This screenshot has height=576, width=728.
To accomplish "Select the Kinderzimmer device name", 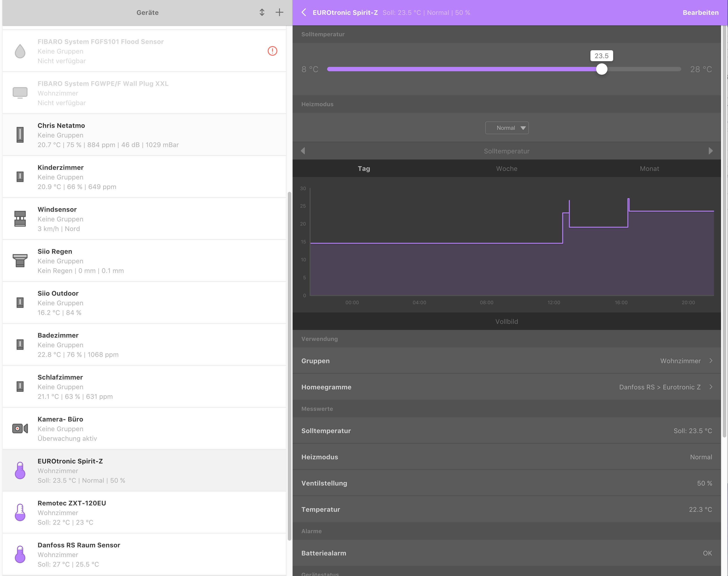I will point(61,167).
